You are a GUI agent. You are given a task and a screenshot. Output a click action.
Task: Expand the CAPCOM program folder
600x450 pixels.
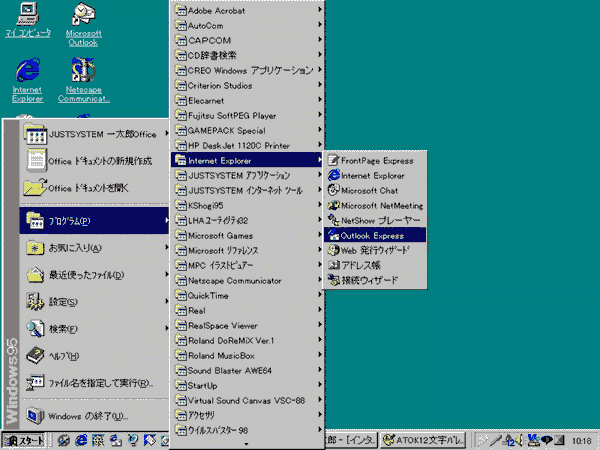(247, 40)
